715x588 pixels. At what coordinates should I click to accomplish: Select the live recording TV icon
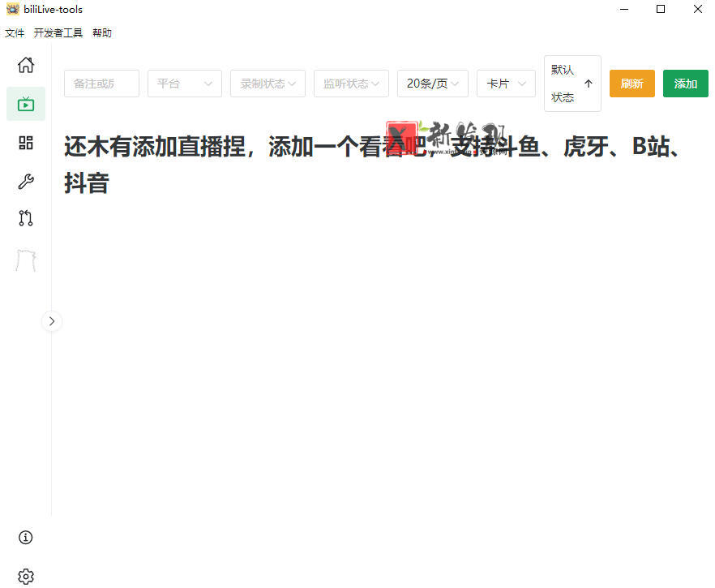(26, 104)
